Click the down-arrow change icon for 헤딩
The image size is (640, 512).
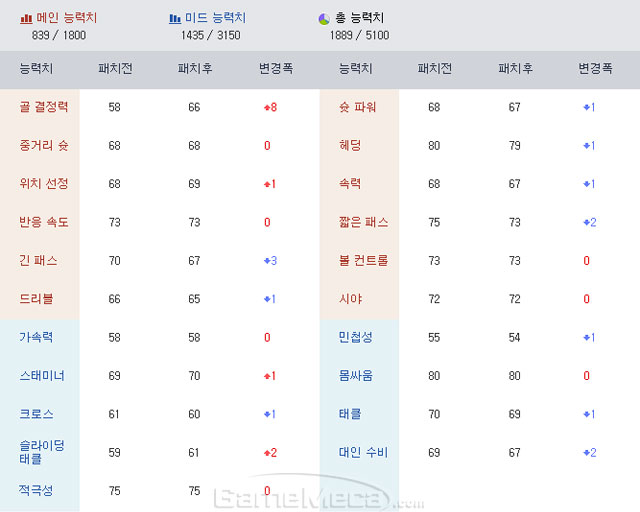point(587,146)
